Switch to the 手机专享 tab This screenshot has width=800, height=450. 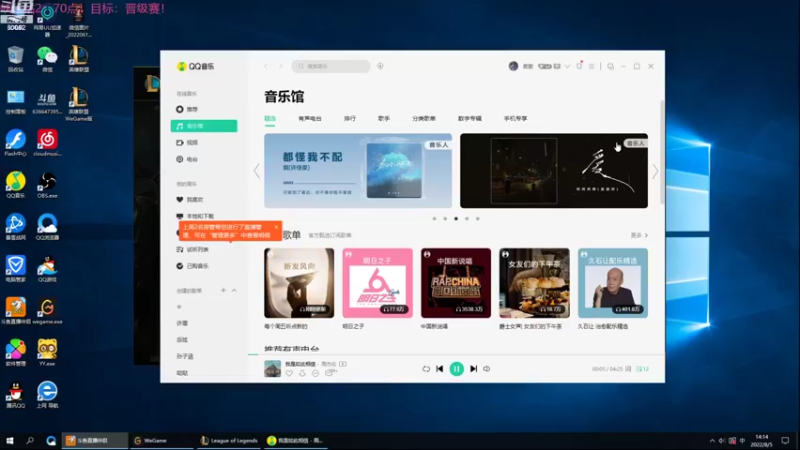point(515,118)
